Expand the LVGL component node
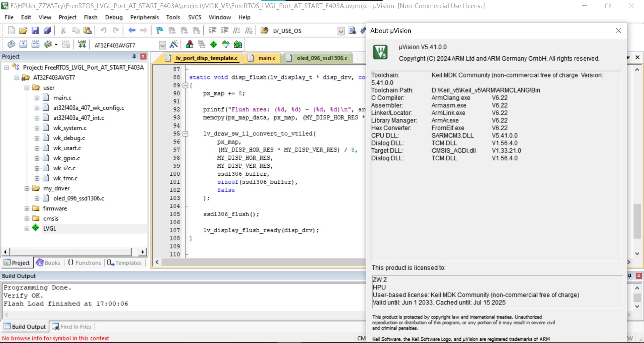 (x=27, y=229)
